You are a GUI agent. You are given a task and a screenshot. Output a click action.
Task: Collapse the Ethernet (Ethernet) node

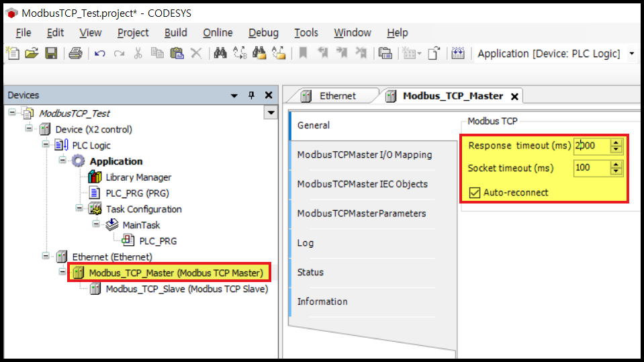pyautogui.click(x=46, y=256)
